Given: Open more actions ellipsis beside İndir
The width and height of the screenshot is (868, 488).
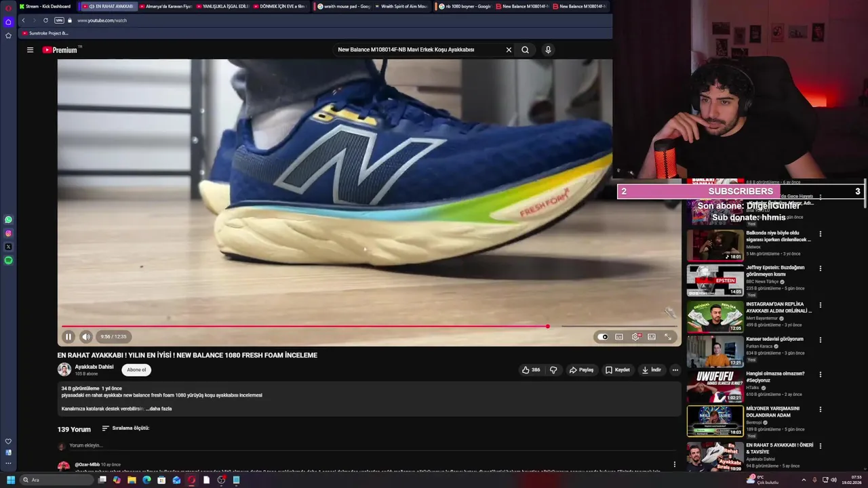Looking at the screenshot, I should [675, 370].
